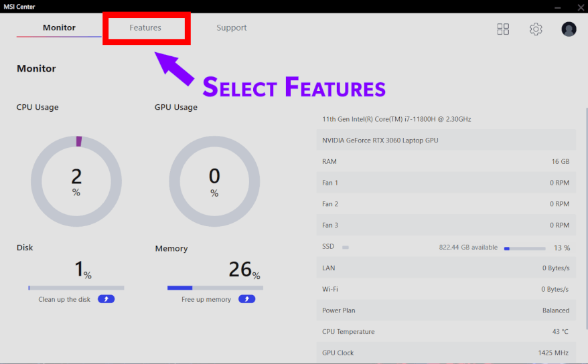Click the Fan 1 RPM row
Image resolution: width=588 pixels, height=364 pixels.
click(445, 183)
